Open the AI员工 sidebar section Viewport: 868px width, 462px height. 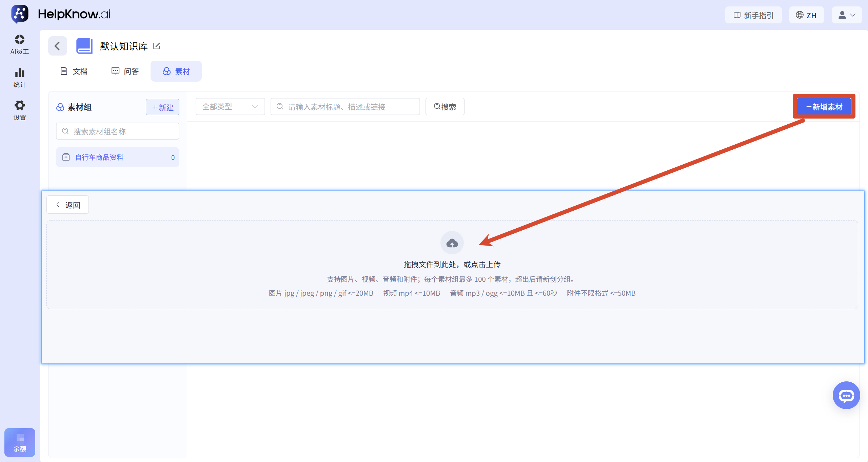pos(20,44)
